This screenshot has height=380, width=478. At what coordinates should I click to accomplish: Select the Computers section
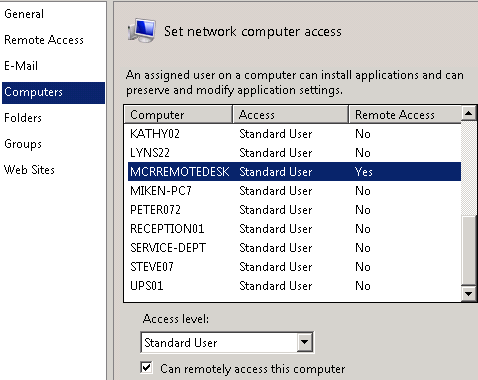pos(53,92)
